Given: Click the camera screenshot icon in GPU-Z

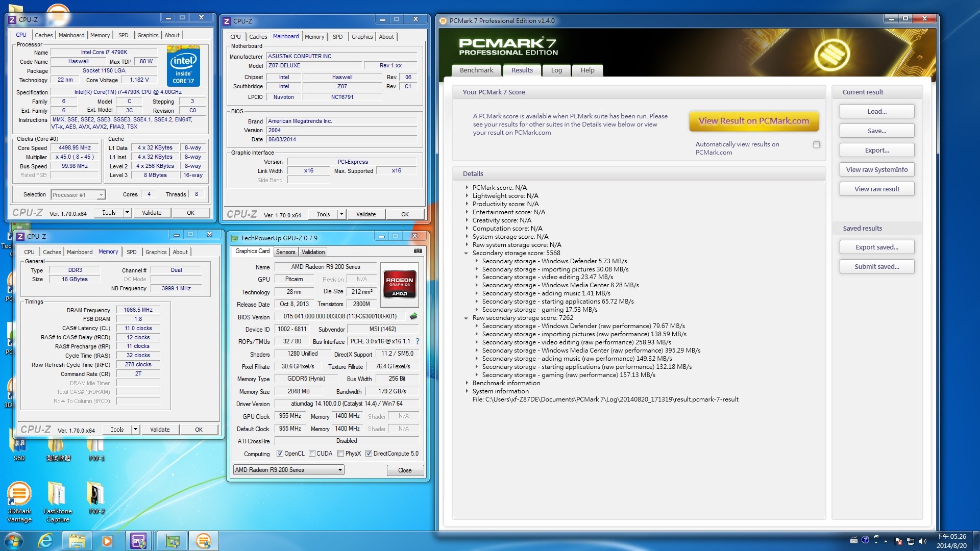Looking at the screenshot, I should click(x=417, y=251).
